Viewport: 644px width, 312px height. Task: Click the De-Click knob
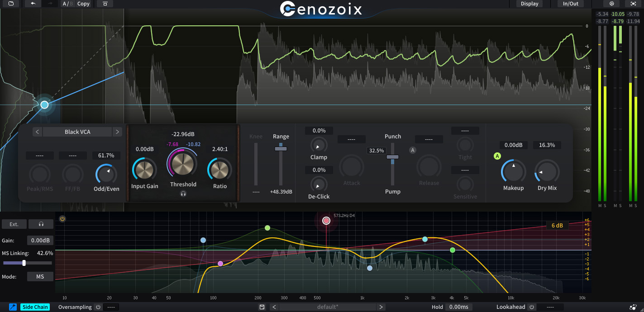[319, 184]
